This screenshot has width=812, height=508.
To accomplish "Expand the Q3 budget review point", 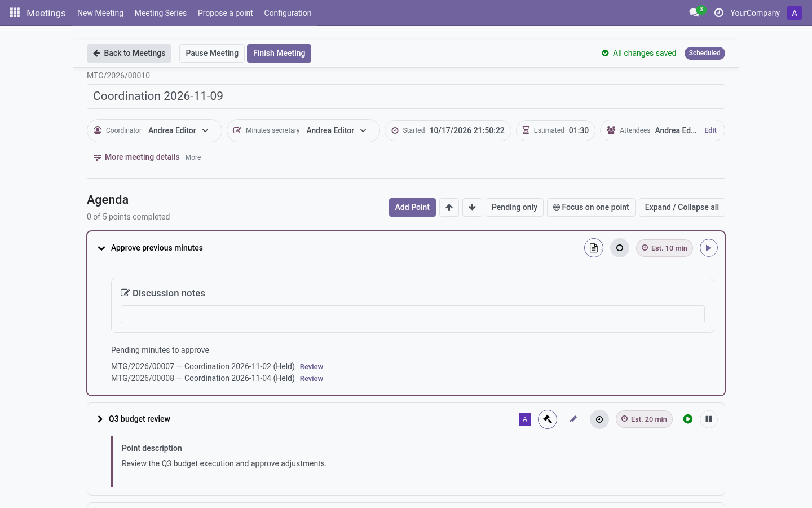I will 100,419.
